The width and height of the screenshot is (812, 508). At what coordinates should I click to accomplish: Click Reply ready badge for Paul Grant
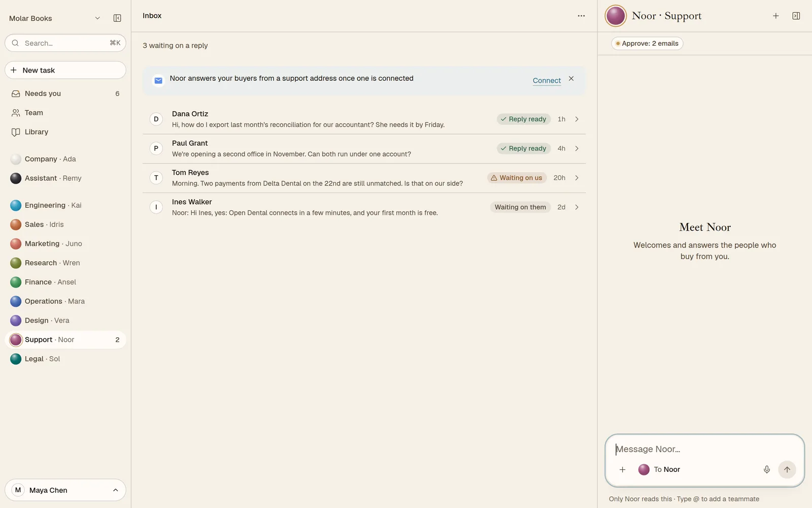coord(523,148)
